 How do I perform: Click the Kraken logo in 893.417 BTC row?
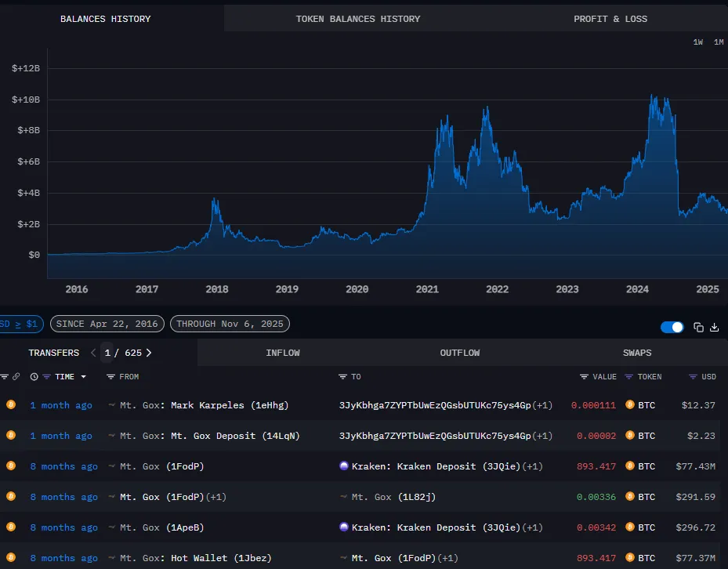pos(343,466)
